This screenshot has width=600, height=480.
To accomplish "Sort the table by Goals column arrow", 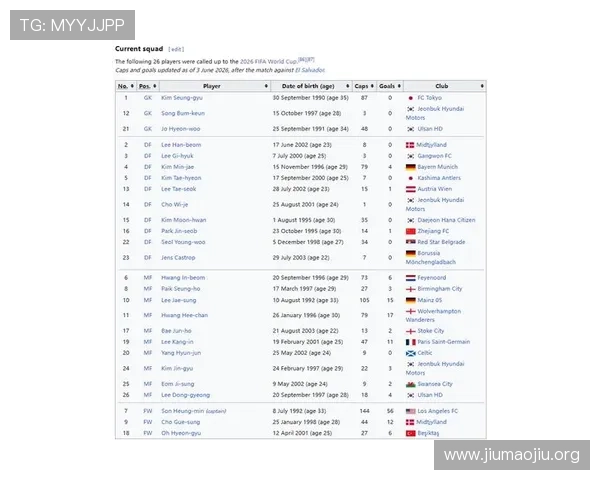I will point(399,86).
